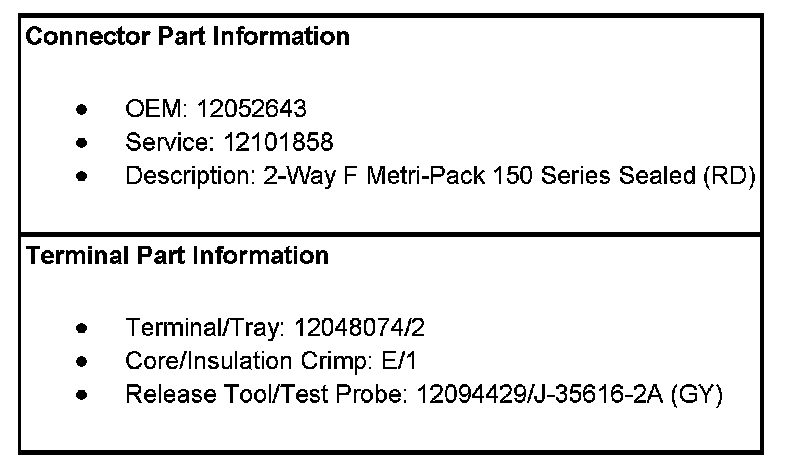Click the bullet beside OEM
Screen dimensions: 800x468
pyautogui.click(x=82, y=109)
